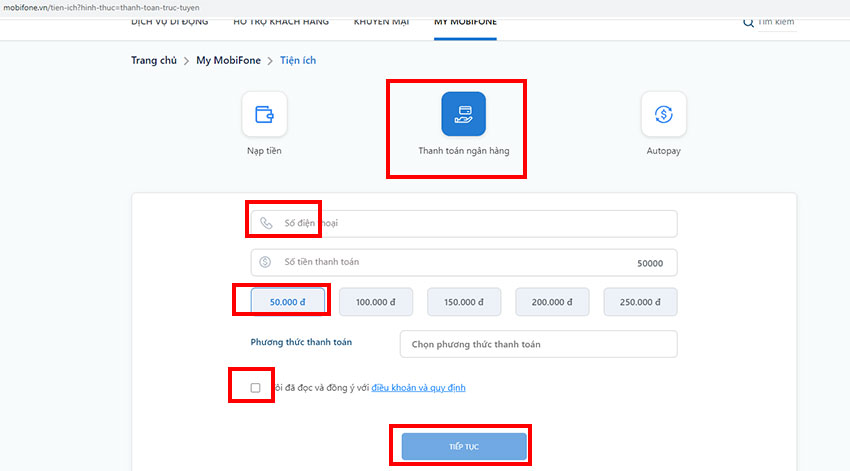Click the browser address bar URL
Image resolution: width=850 pixels, height=471 pixels.
[x=101, y=8]
